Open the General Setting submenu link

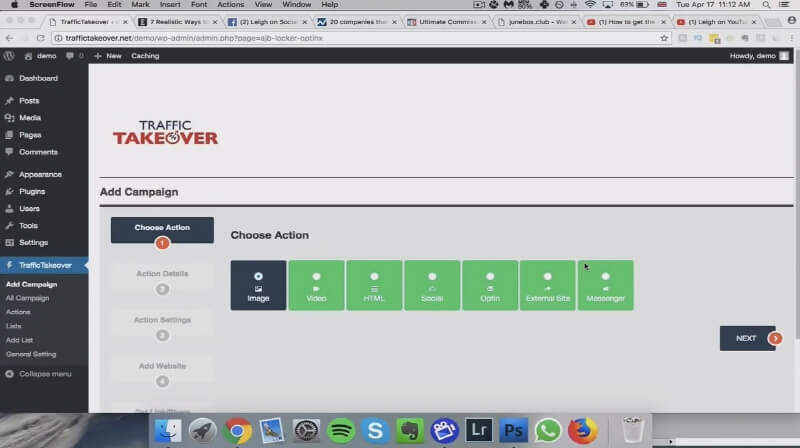(x=31, y=354)
